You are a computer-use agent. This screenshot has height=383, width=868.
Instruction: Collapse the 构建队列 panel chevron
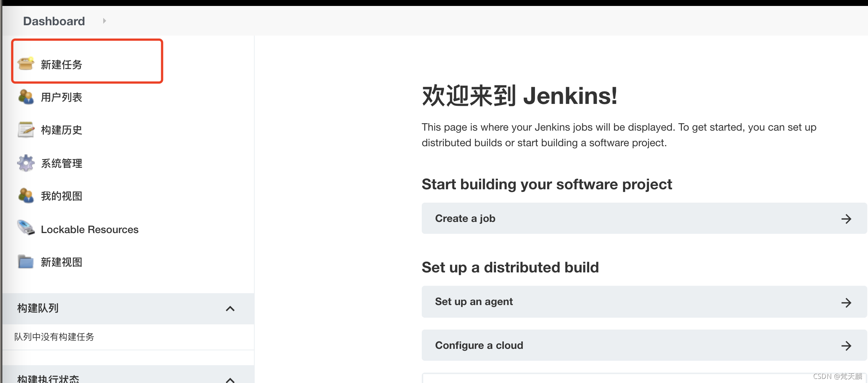coord(230,308)
